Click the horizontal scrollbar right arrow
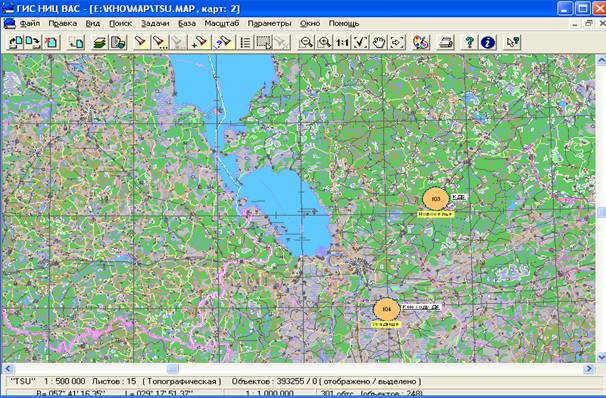Screen dimensions: 606x398 (589, 369)
